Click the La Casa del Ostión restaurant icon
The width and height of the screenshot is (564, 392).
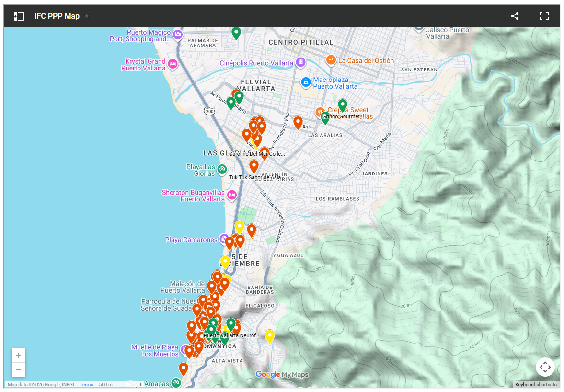(x=331, y=60)
